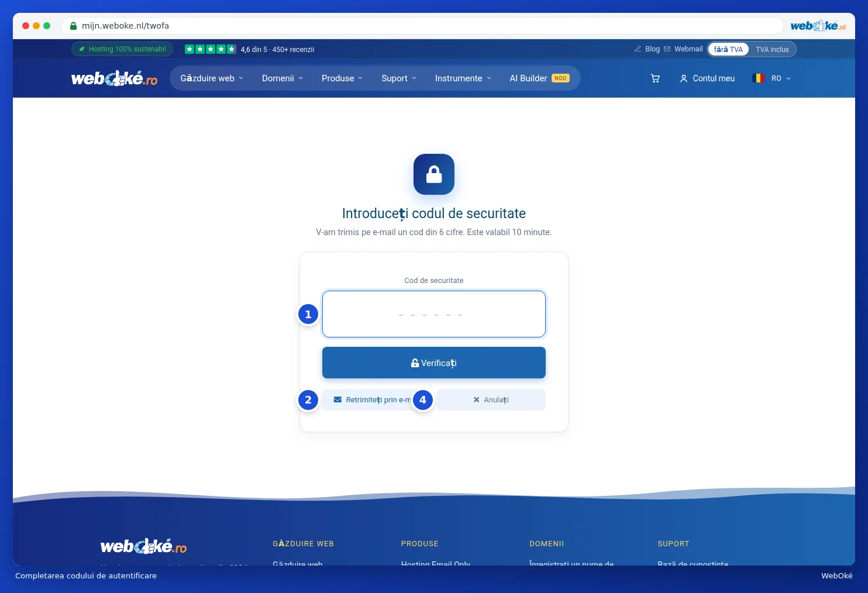Viewport: 868px width, 593px height.
Task: Click the GĂZDUIRE WEB footer heading
Action: pos(303,544)
